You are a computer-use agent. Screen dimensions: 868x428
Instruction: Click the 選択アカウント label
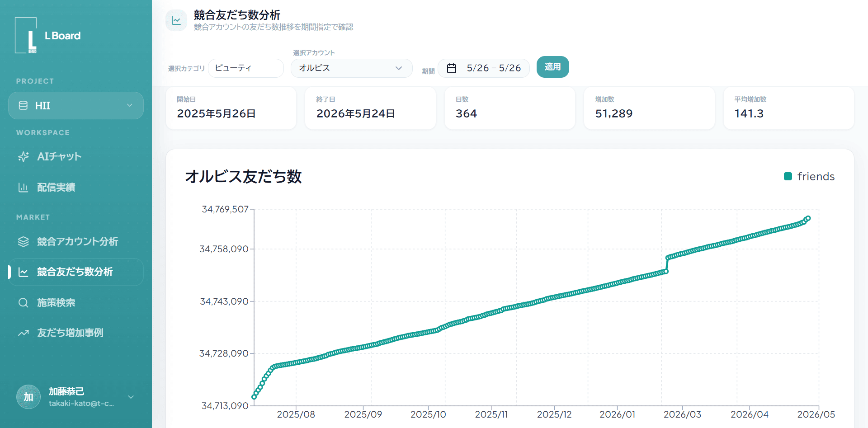pos(314,52)
